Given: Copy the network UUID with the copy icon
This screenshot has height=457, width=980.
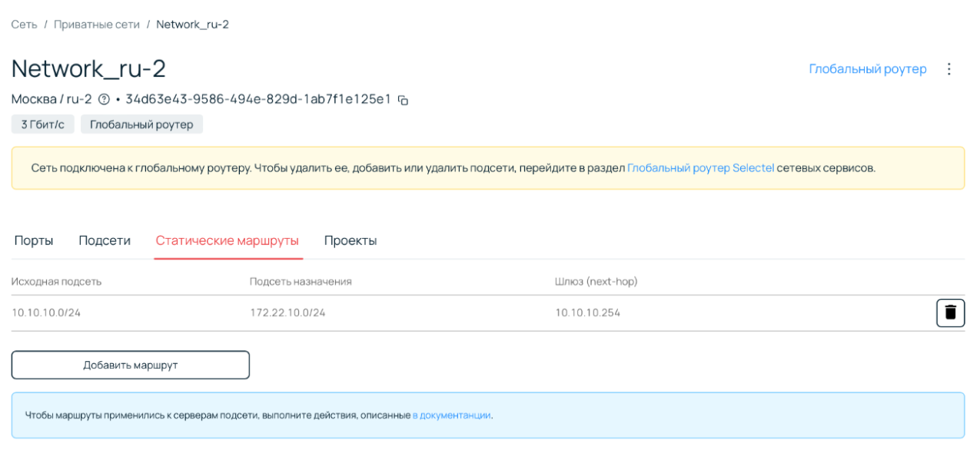Looking at the screenshot, I should coord(403,100).
